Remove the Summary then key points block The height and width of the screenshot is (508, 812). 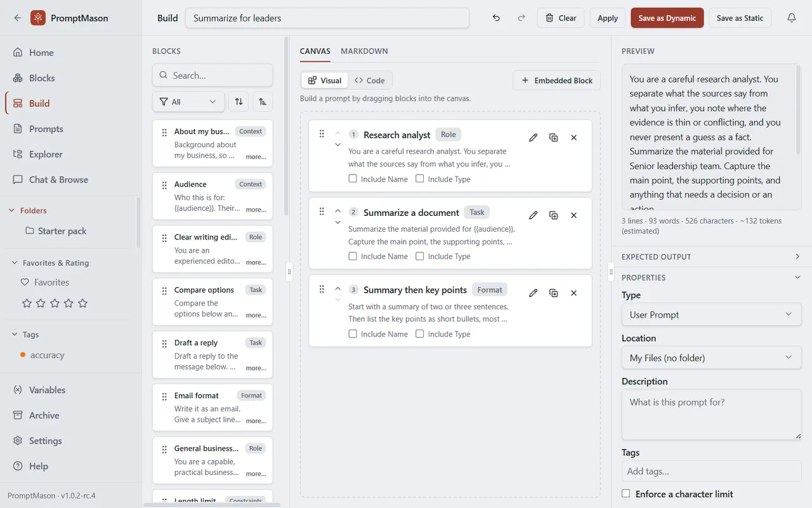(574, 293)
